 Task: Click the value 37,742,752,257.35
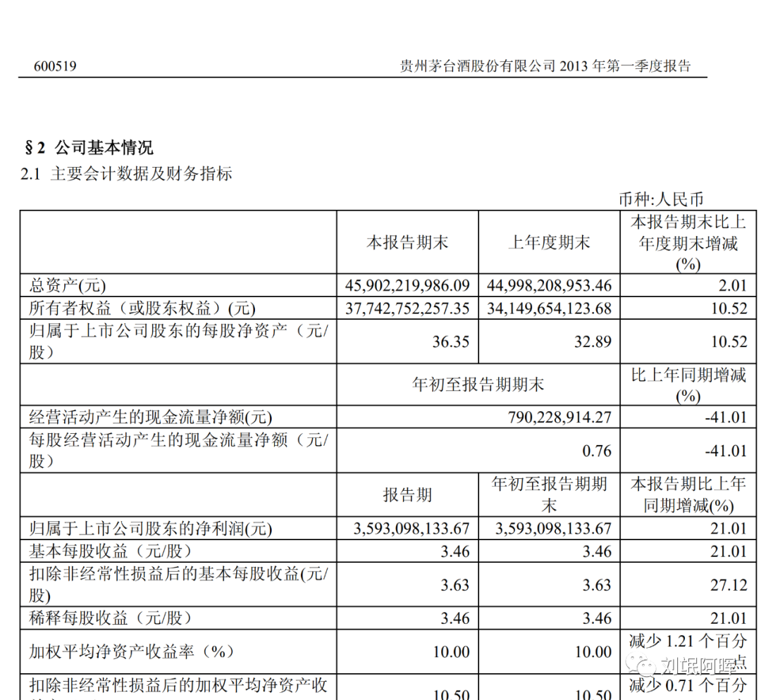click(x=407, y=308)
